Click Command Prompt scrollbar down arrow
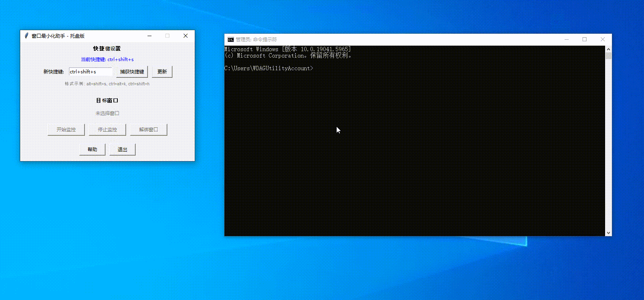Viewport: 644px width, 300px height. (608, 233)
